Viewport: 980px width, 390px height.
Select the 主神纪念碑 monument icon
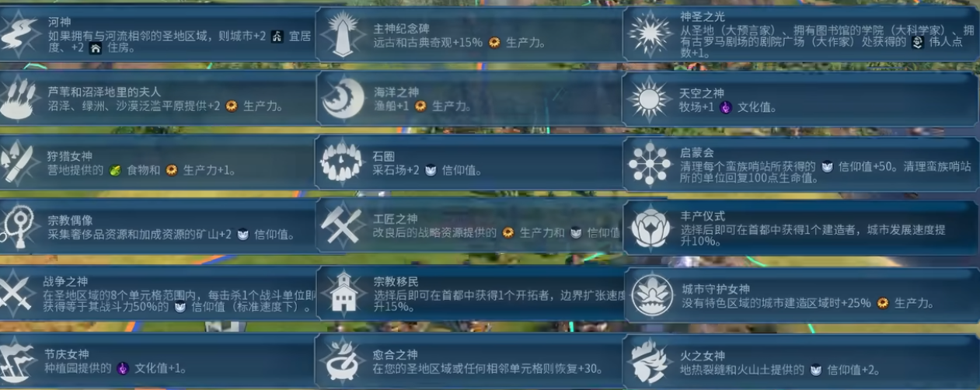(x=344, y=35)
